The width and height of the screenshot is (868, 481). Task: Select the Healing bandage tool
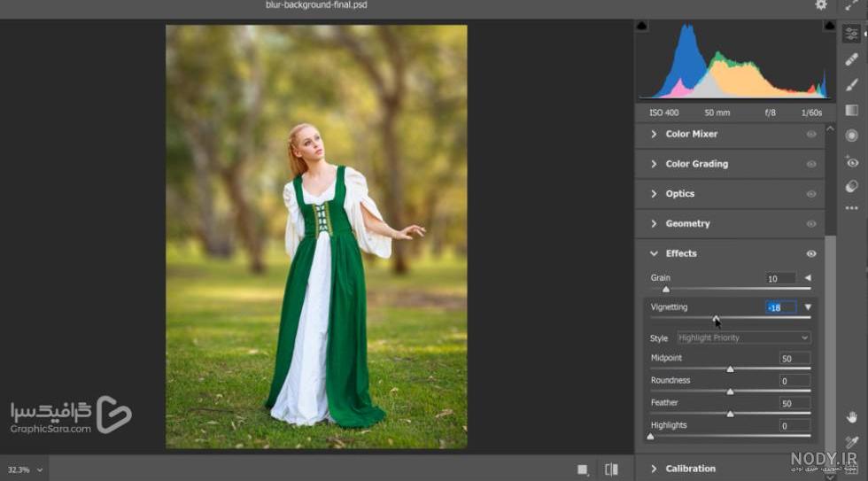click(x=851, y=59)
